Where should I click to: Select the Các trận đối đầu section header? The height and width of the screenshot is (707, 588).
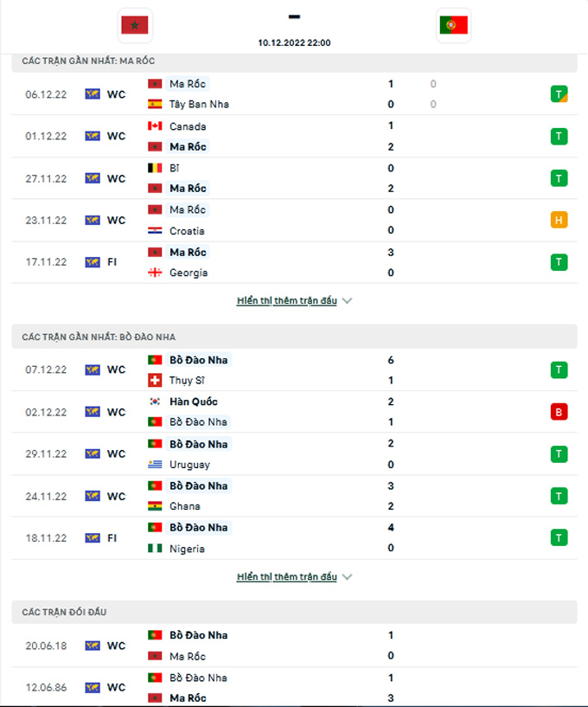click(294, 612)
